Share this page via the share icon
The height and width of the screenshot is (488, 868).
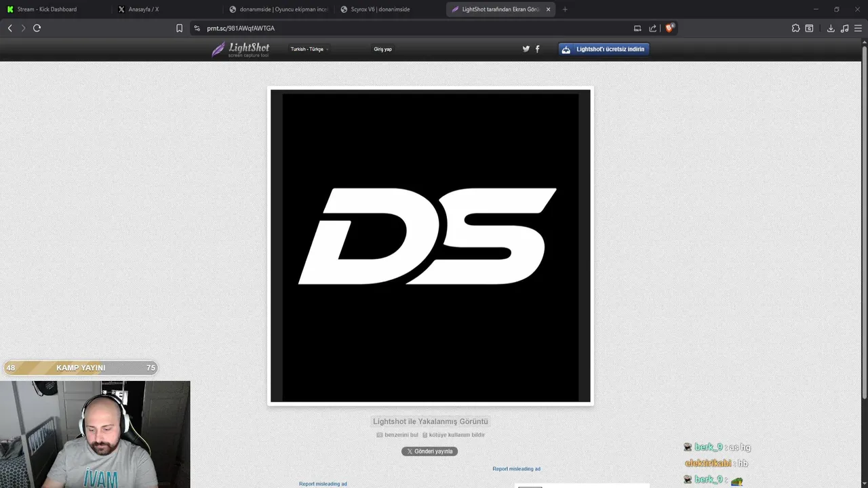click(x=652, y=28)
